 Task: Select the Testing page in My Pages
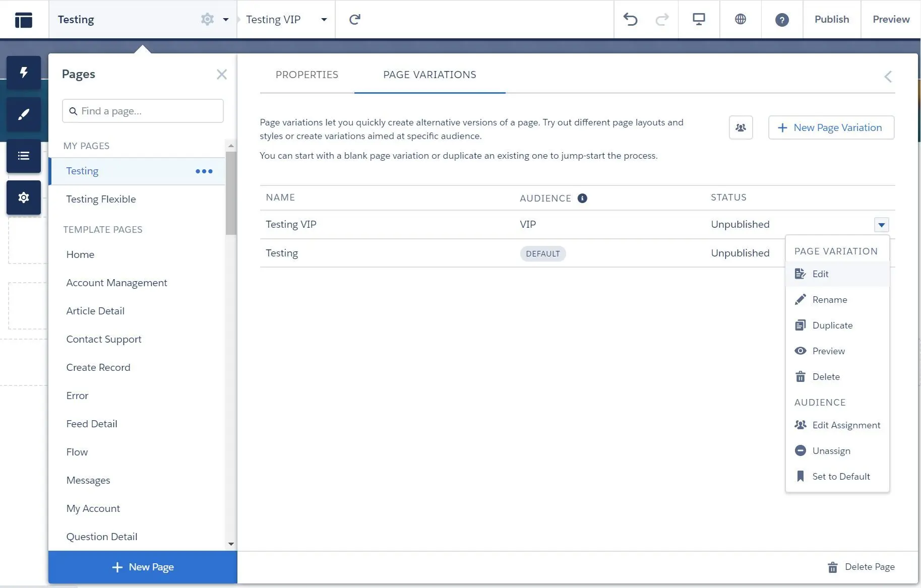coord(137,171)
